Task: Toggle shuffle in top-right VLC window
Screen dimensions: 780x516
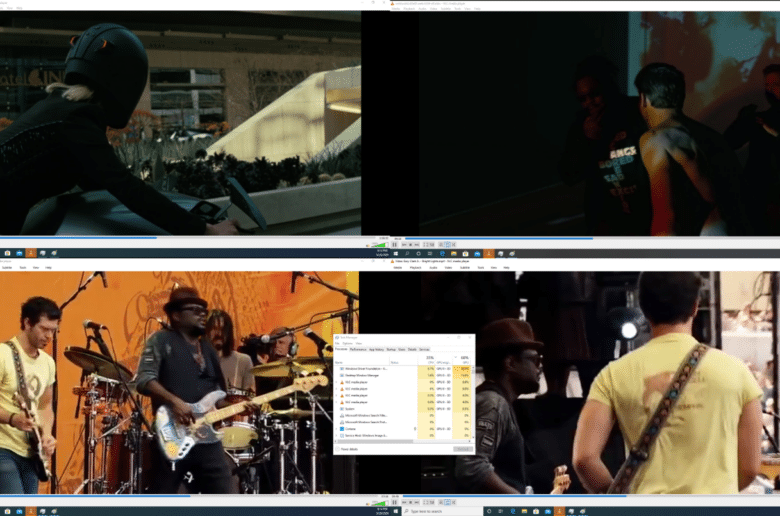Action: pos(454,245)
